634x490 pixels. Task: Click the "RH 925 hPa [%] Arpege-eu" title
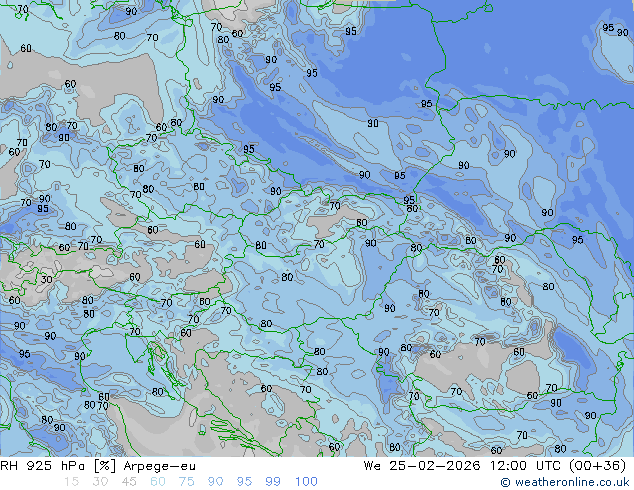point(98,466)
